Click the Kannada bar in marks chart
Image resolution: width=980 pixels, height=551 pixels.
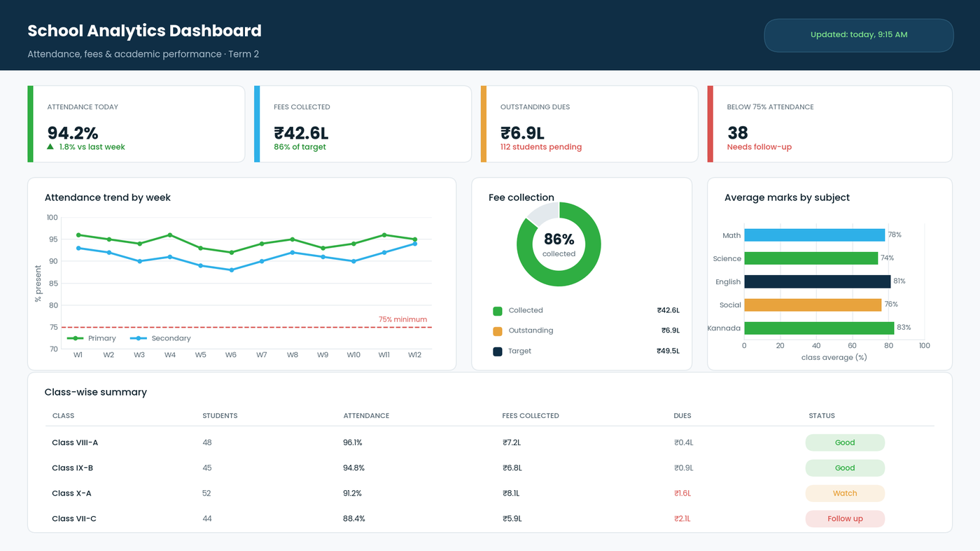click(819, 328)
